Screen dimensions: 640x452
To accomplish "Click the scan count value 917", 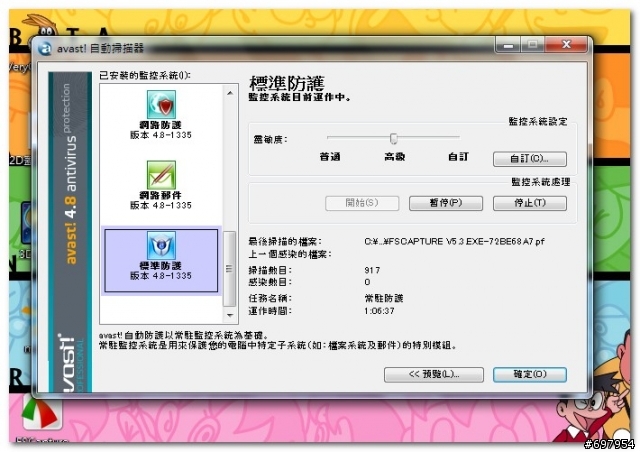I will (x=372, y=270).
